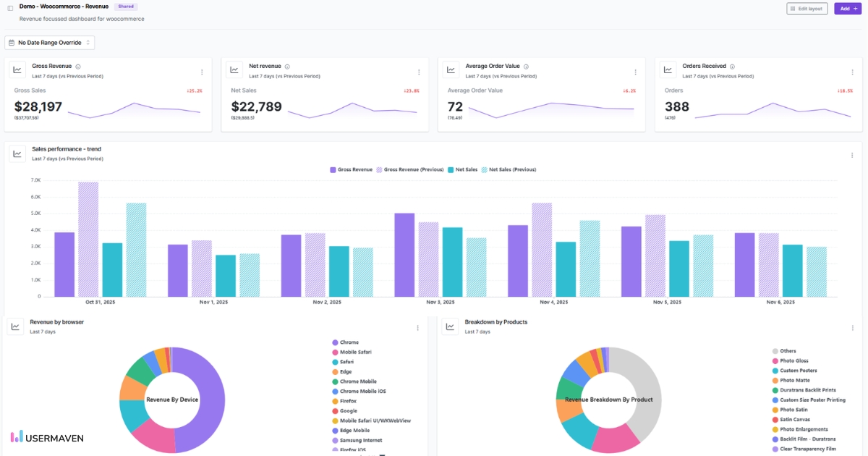Open the Breakdown by Products options menu
Viewport: 868px width, 456px height.
(852, 326)
